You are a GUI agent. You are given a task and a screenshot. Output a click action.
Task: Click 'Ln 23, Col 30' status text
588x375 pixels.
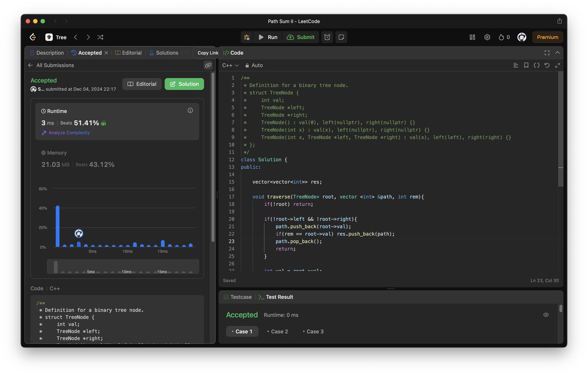click(544, 281)
